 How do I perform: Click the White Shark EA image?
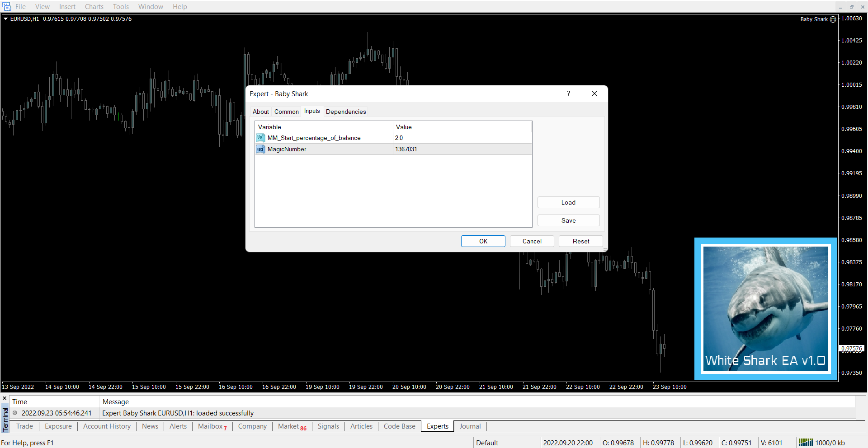pos(766,309)
